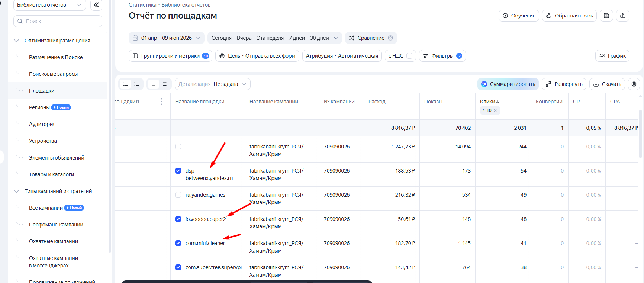Open Атрибуция · Автоматическая selector
Viewport: 644px width, 283px height.
(342, 56)
